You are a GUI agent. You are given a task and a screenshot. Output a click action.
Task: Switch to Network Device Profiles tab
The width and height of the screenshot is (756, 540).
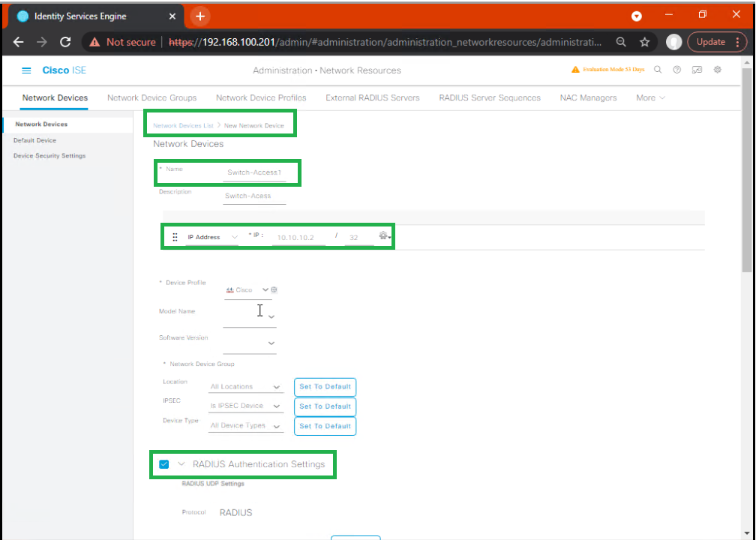(x=261, y=97)
